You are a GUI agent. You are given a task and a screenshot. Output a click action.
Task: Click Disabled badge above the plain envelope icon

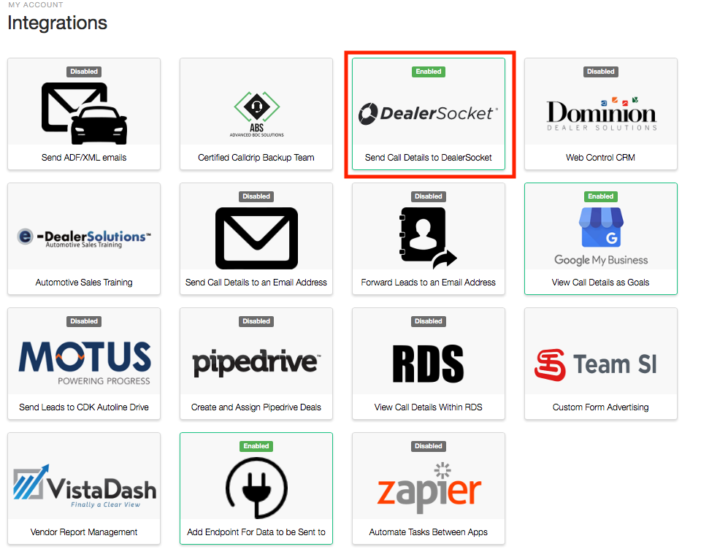pos(256,196)
